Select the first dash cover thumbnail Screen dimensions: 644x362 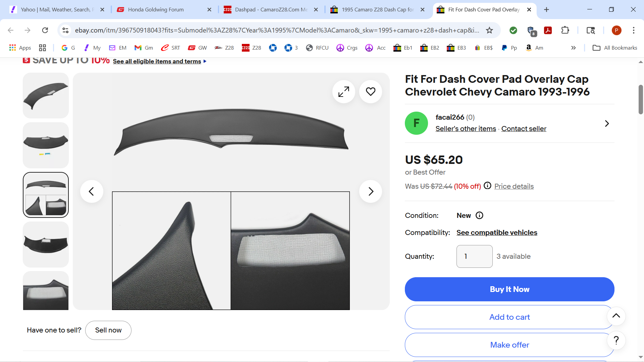(46, 96)
